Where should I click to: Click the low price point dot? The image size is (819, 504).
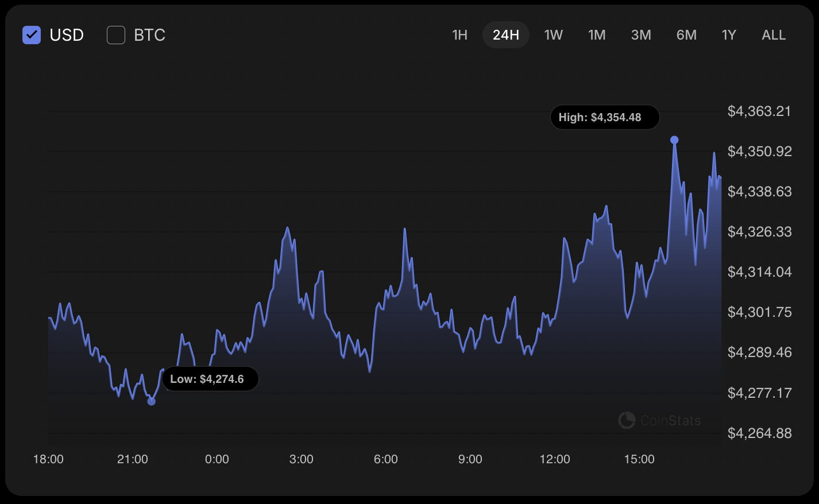pyautogui.click(x=152, y=401)
